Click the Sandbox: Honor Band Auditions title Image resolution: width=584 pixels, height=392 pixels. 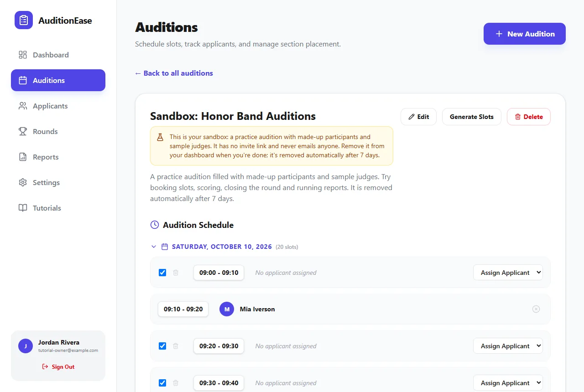tap(233, 116)
